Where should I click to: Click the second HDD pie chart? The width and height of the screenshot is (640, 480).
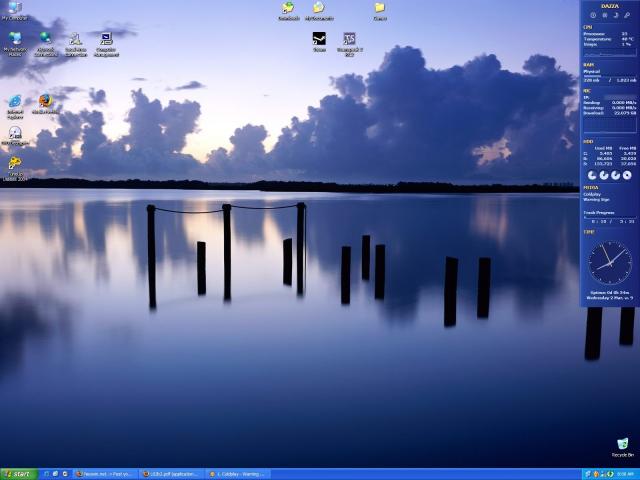604,176
